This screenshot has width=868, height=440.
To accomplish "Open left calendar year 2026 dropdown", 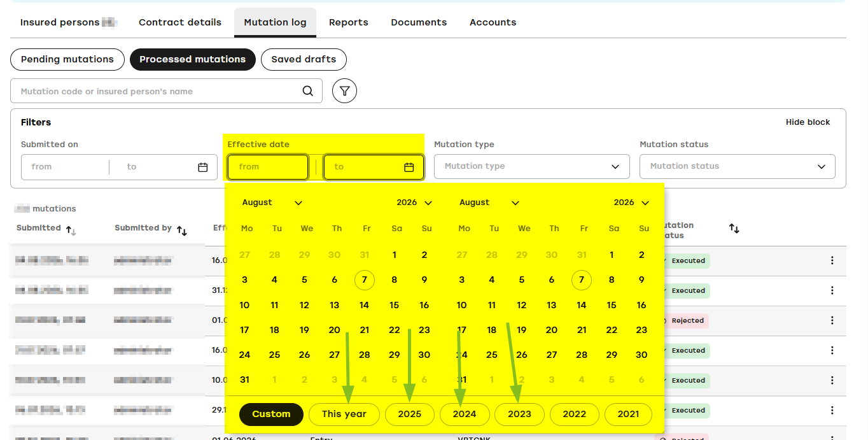I will click(414, 202).
